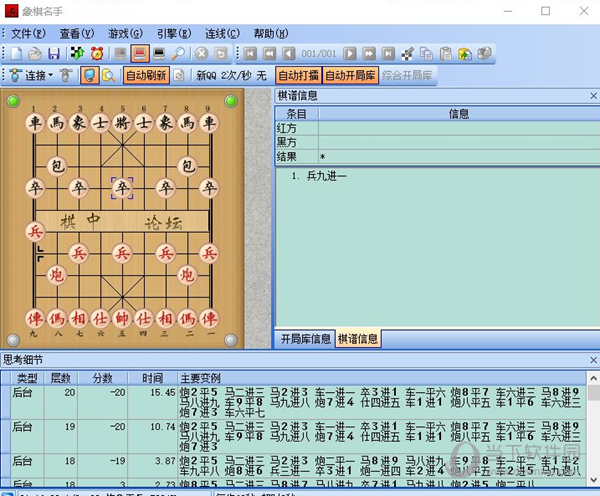Switch to the 开局库信息 tab
This screenshot has width=600, height=496.
(305, 338)
